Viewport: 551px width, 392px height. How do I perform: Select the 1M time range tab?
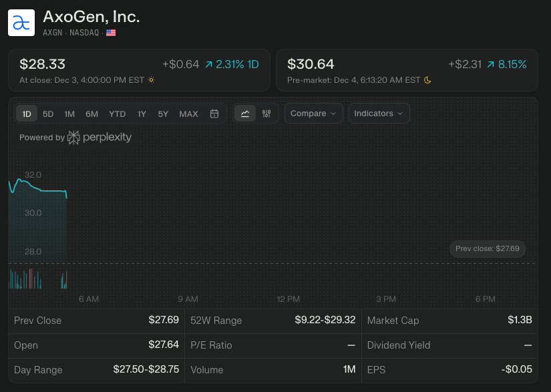(x=69, y=114)
